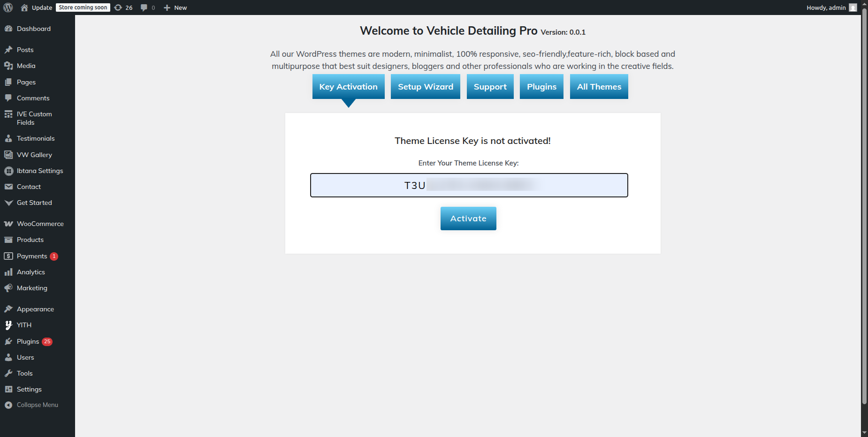The height and width of the screenshot is (437, 868).
Task: Switch to the Setup Wizard tab
Action: (426, 87)
